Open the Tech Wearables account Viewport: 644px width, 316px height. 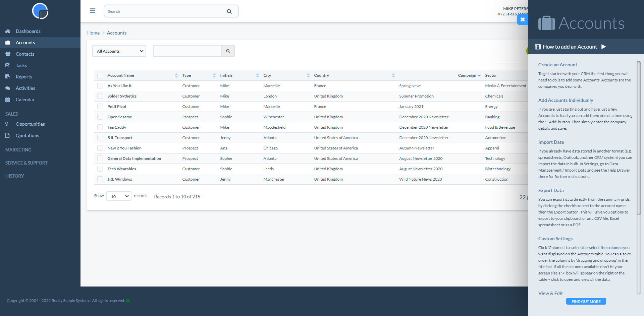pyautogui.click(x=122, y=169)
